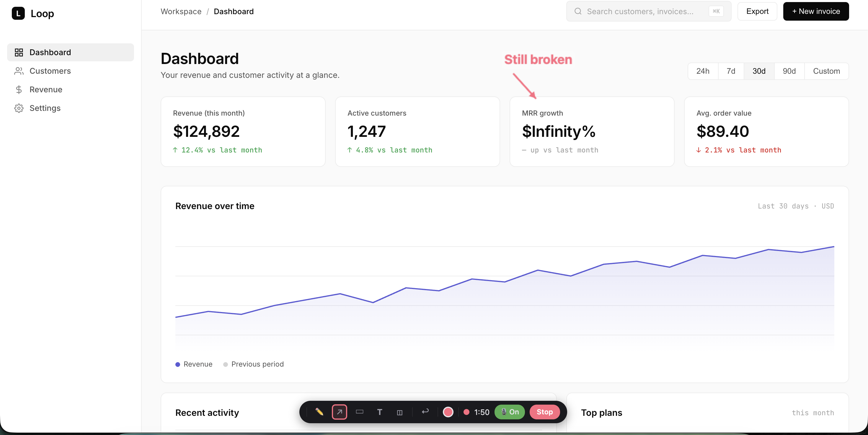This screenshot has width=868, height=435.
Task: Click the Workspace breadcrumb link
Action: [181, 12]
